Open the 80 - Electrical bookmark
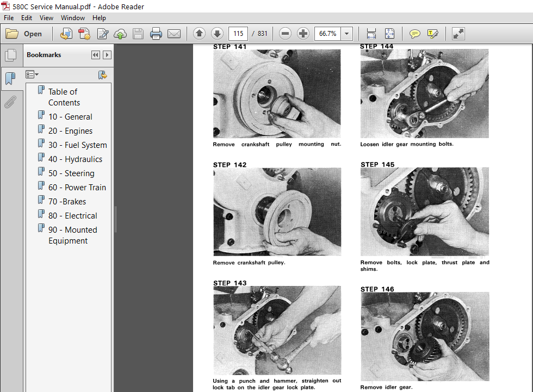The height and width of the screenshot is (392, 533). click(x=73, y=216)
